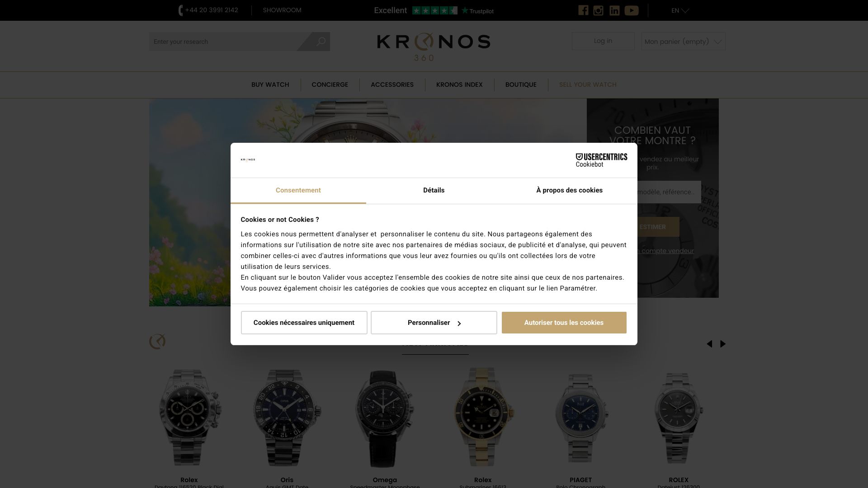Open the Kronos Index menu
Screen dimensions: 868x488
459,84
